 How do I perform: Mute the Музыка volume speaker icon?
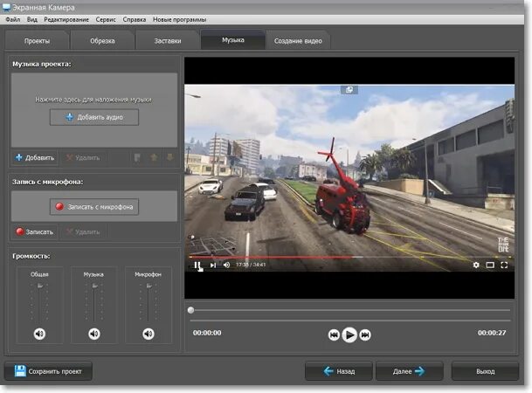tap(94, 334)
